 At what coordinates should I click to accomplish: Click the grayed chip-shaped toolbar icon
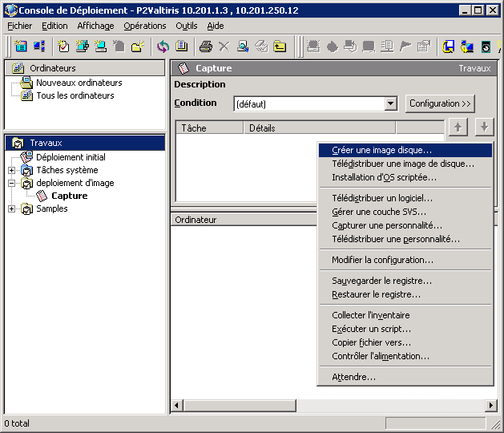coord(313,47)
